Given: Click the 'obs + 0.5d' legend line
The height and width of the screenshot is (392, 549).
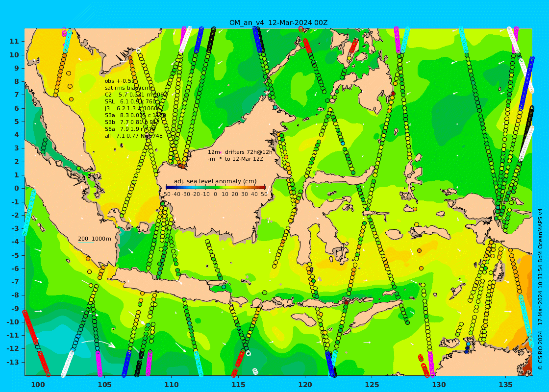Looking at the screenshot, I should [x=120, y=81].
